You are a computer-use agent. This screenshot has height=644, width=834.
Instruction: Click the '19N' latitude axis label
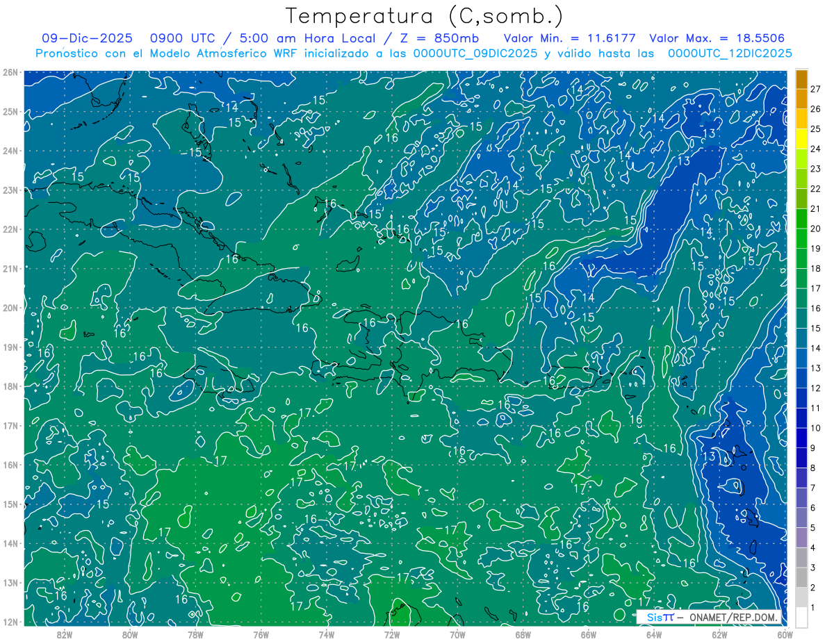coord(10,347)
